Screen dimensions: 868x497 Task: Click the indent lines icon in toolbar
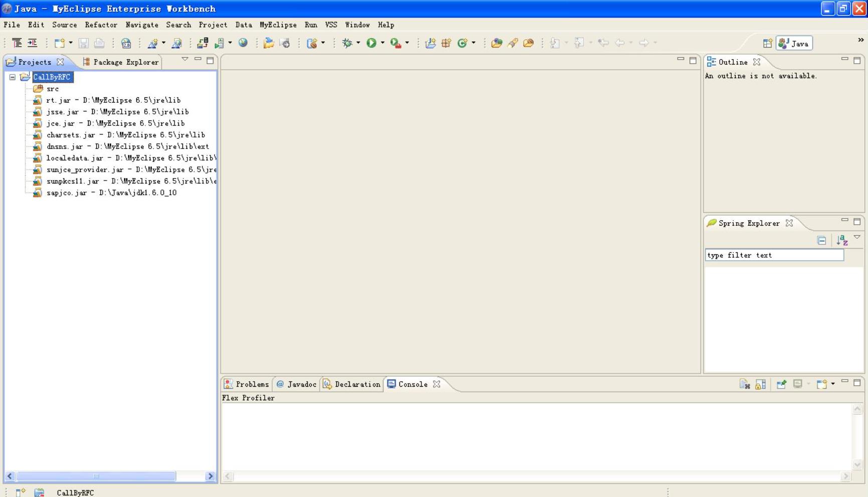(x=33, y=43)
